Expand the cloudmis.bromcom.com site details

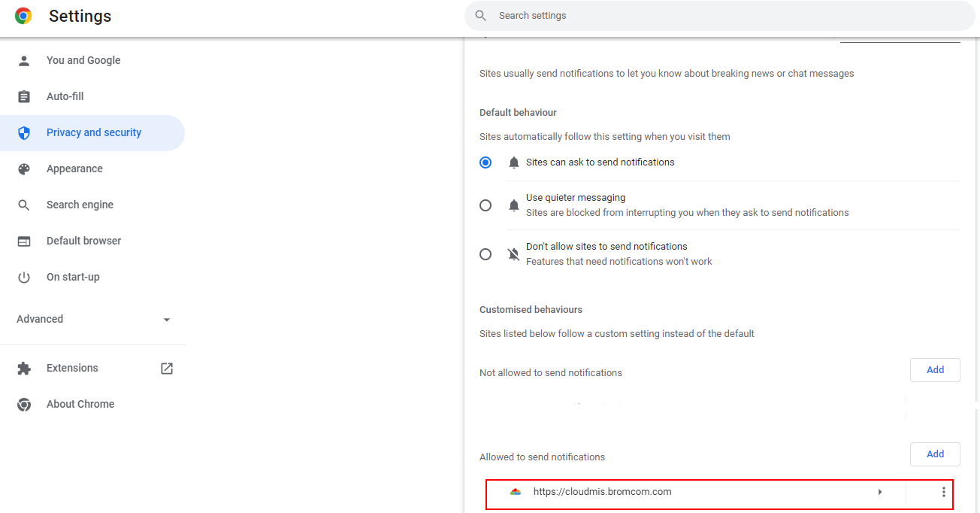879,492
